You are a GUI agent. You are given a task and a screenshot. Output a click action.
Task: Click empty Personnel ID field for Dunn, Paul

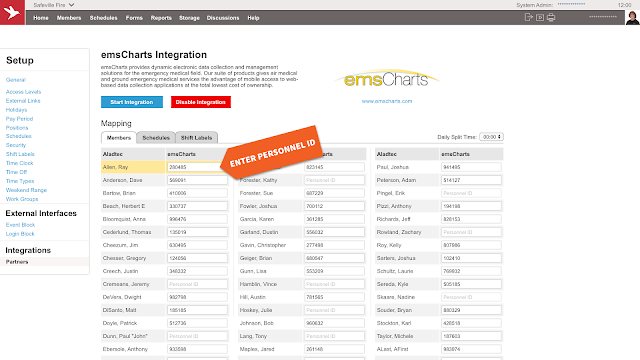pos(197,336)
